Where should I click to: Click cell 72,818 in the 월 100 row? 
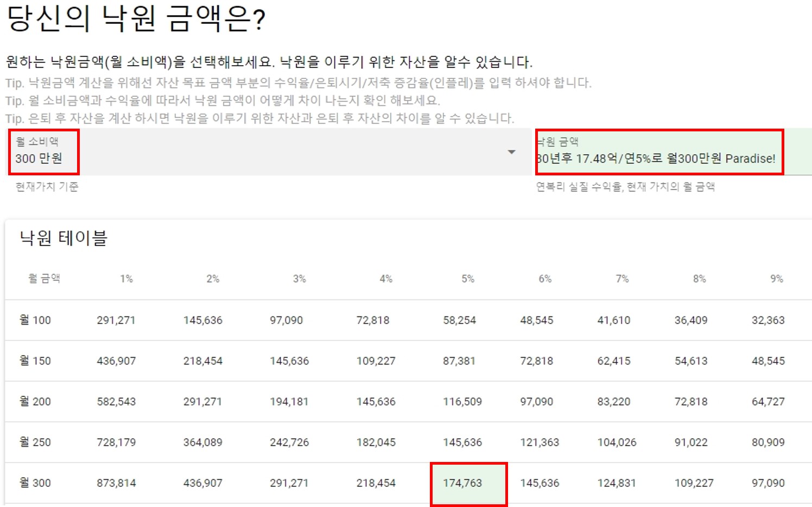pos(373,320)
